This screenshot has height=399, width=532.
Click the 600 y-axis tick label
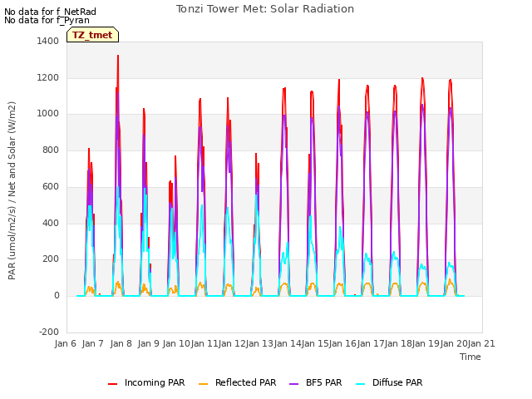[51, 186]
